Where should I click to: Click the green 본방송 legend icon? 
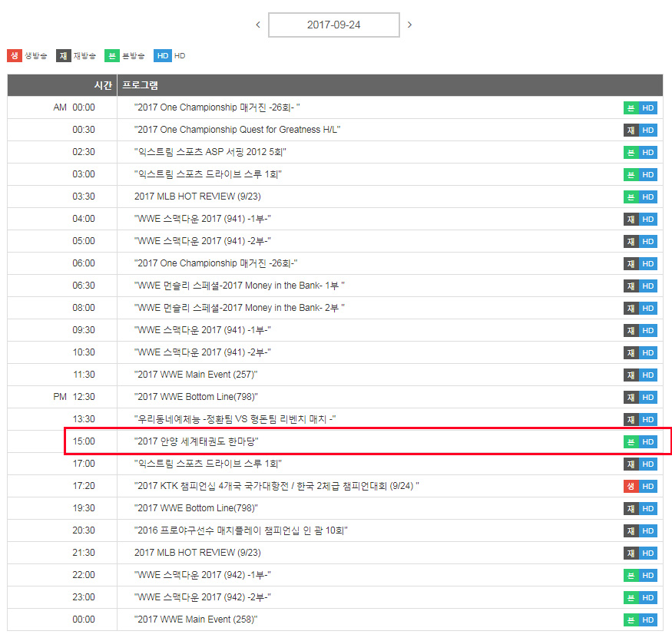[112, 55]
